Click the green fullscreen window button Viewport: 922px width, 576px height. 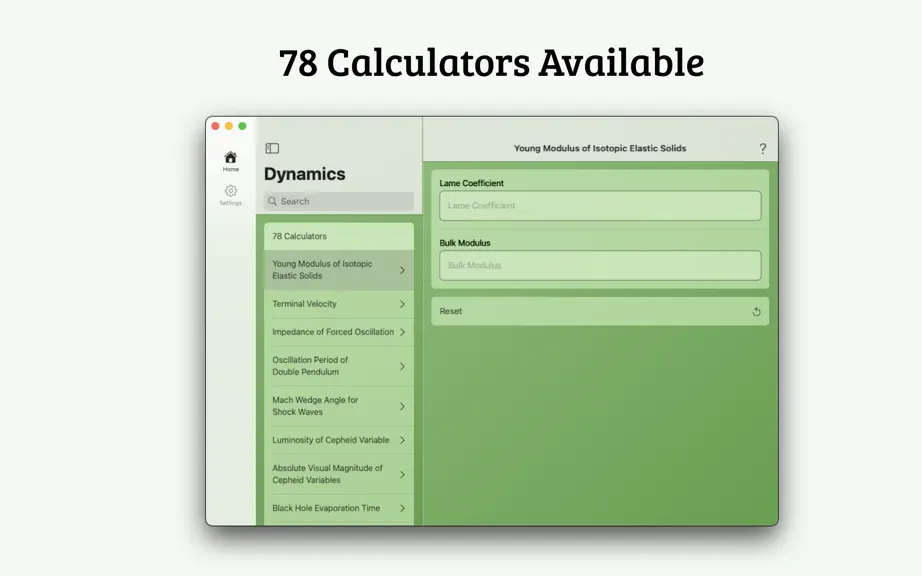click(x=242, y=126)
